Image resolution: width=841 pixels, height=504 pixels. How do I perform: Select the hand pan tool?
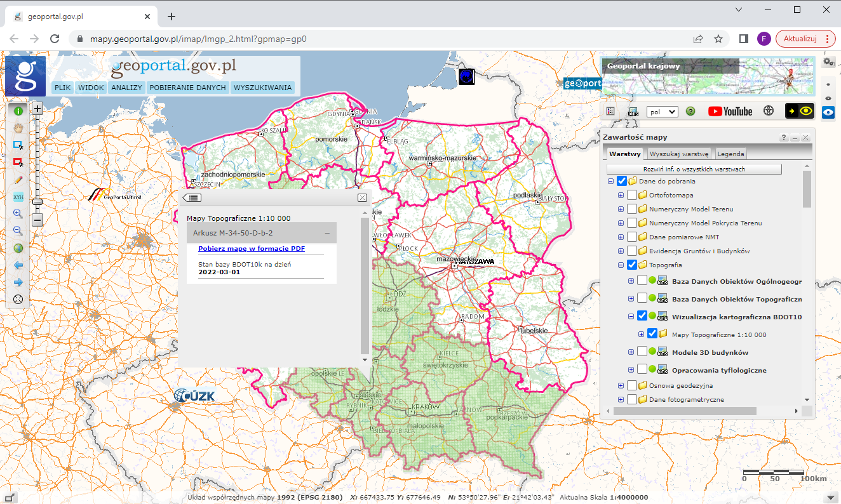18,128
